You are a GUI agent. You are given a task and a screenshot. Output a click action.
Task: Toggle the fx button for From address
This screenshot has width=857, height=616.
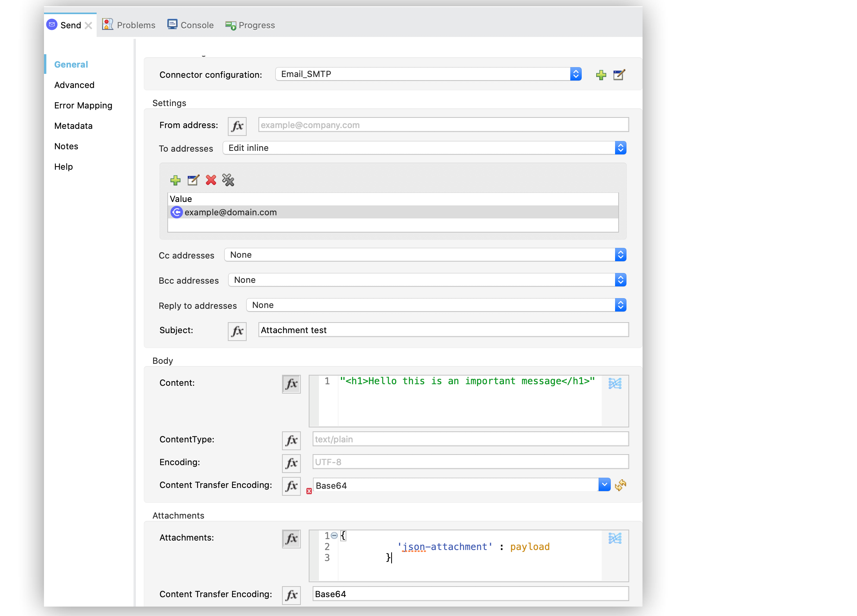[238, 125]
